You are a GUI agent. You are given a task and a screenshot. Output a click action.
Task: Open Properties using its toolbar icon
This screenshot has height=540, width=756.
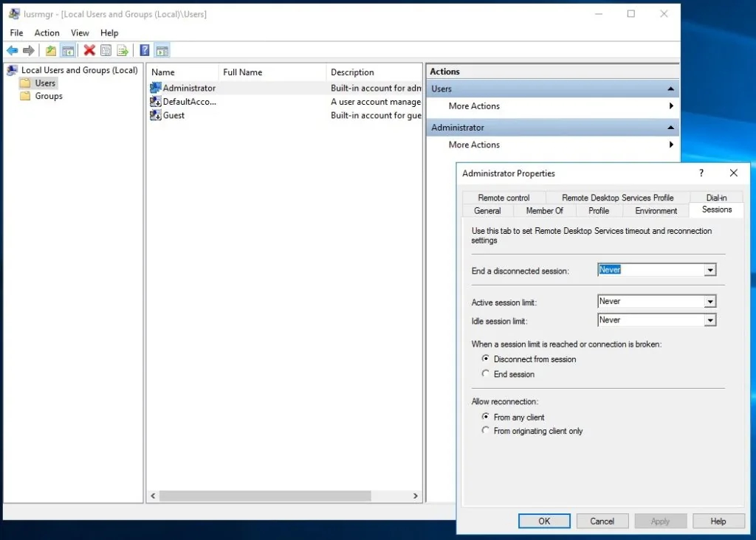click(106, 50)
